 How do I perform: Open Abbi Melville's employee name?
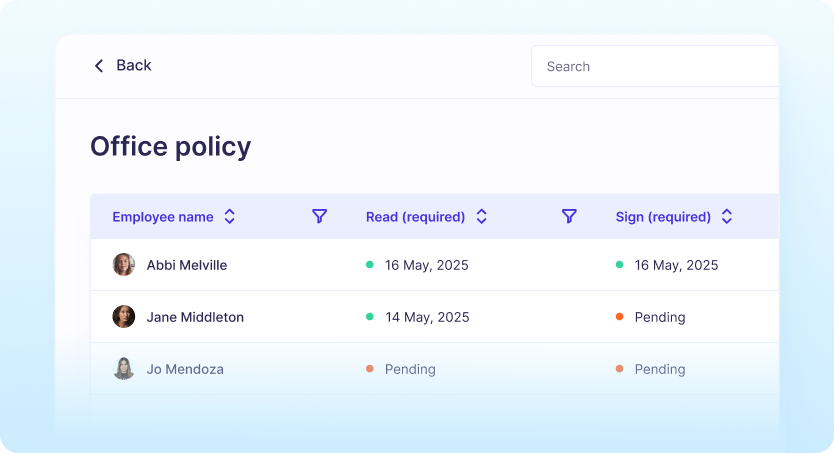coord(187,265)
